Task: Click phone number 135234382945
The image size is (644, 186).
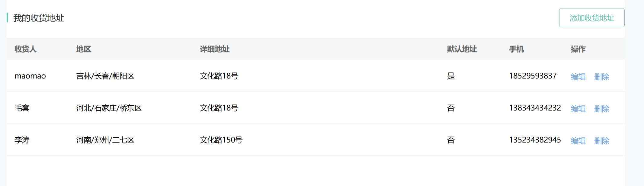Action: tap(535, 140)
